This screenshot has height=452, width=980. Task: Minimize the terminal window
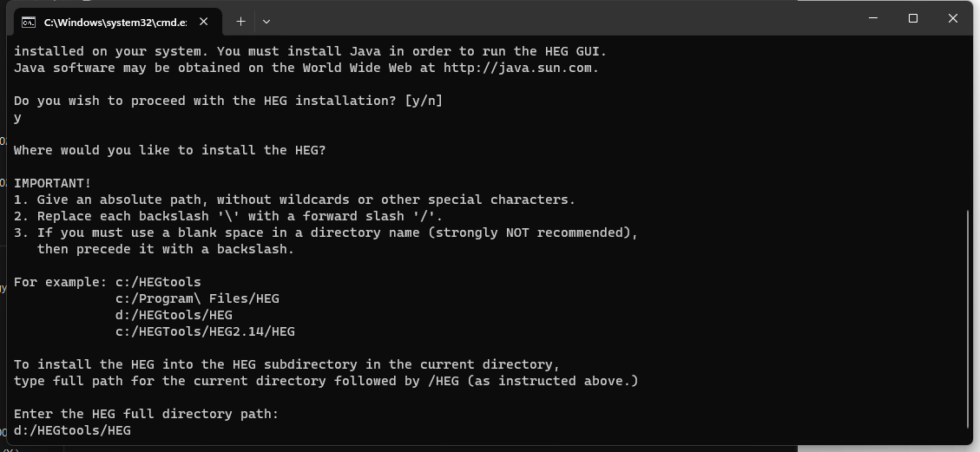tap(872, 19)
